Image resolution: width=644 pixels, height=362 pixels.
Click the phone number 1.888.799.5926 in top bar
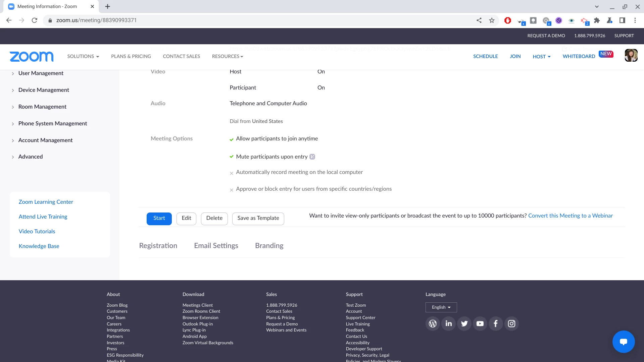pos(589,36)
